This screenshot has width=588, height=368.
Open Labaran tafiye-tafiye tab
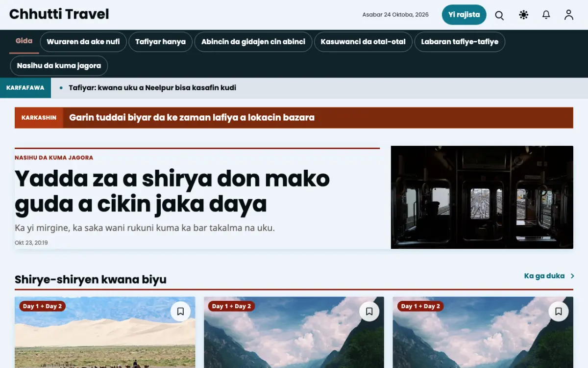pos(460,42)
